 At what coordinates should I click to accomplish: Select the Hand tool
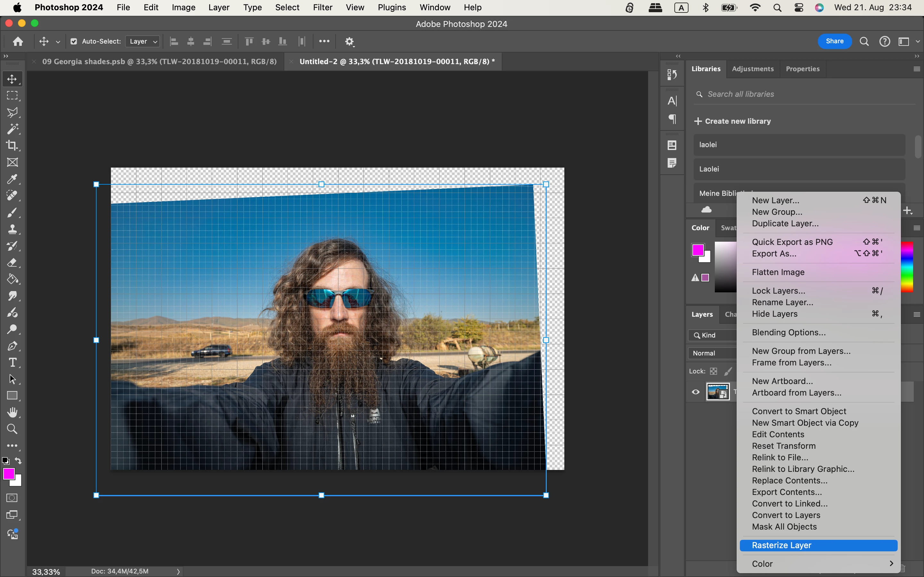(12, 413)
